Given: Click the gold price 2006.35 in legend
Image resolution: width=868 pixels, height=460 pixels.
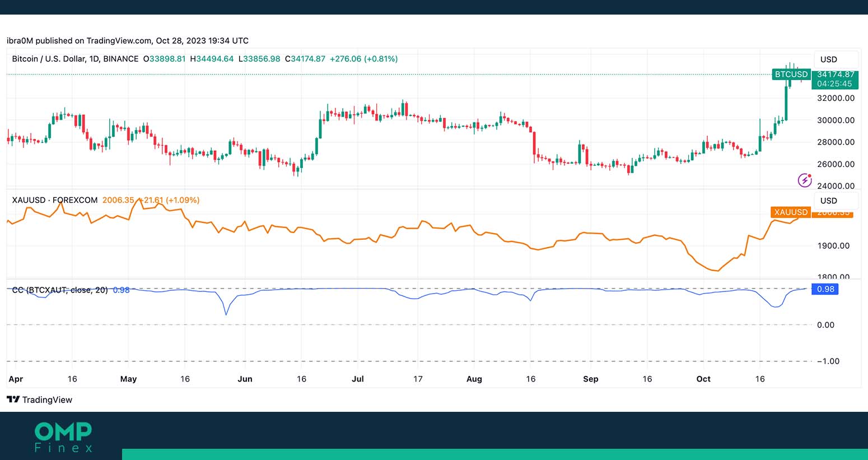Looking at the screenshot, I should pyautogui.click(x=118, y=200).
